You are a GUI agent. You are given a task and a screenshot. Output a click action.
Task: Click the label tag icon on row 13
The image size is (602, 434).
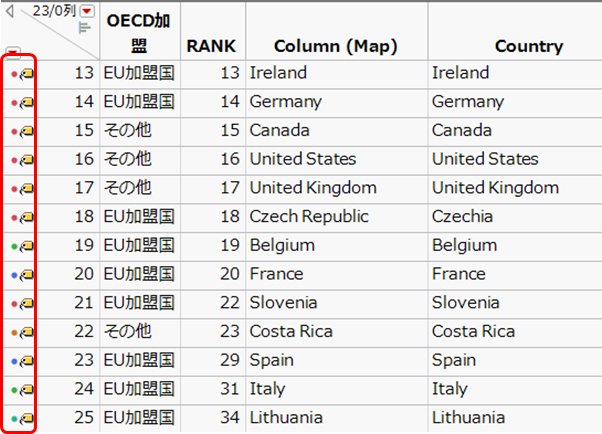[x=27, y=74]
